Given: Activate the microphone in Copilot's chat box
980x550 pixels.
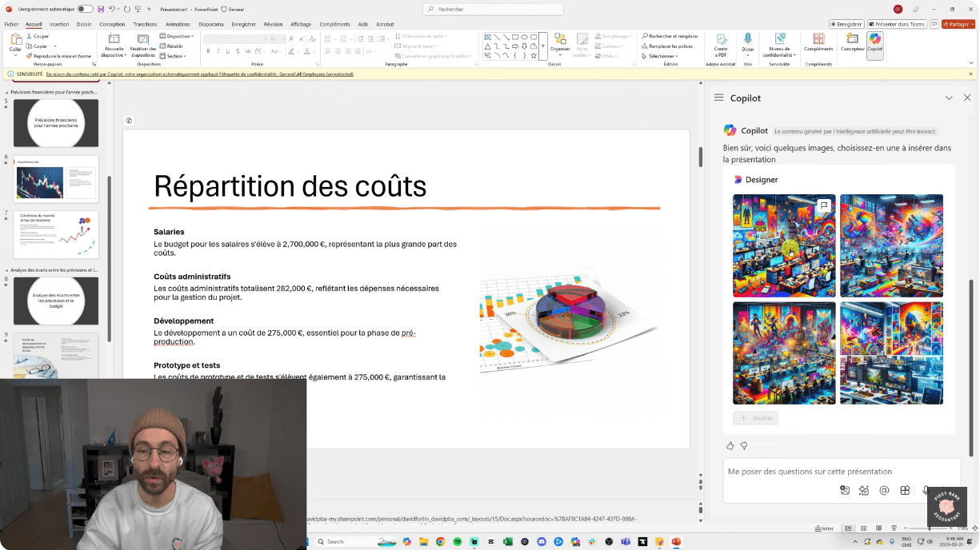Looking at the screenshot, I should tap(925, 490).
